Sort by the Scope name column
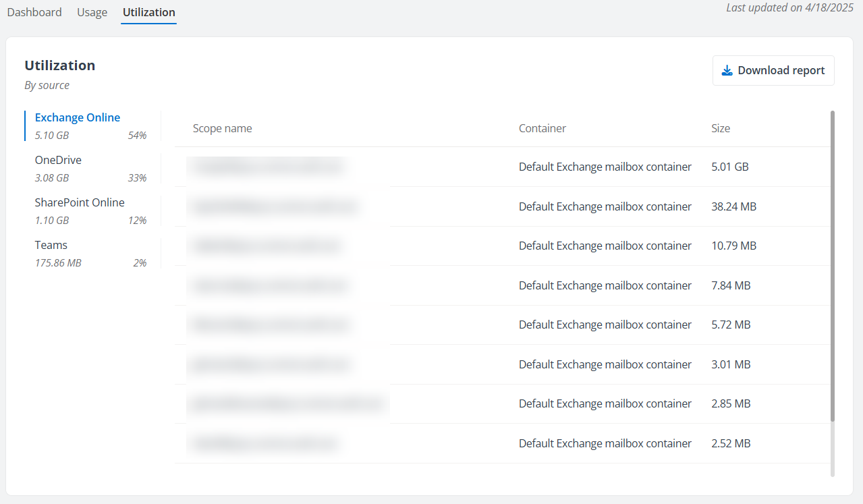The height and width of the screenshot is (504, 863). point(222,128)
